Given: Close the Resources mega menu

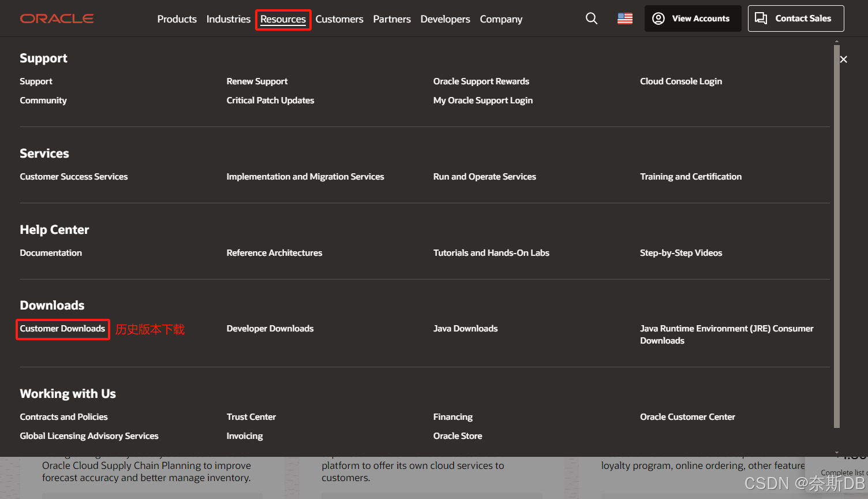Looking at the screenshot, I should pos(844,59).
